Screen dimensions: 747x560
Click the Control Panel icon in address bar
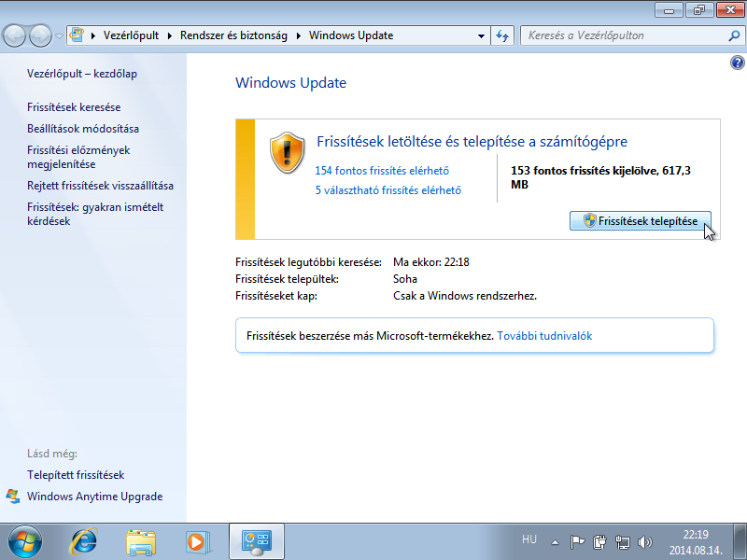[77, 35]
